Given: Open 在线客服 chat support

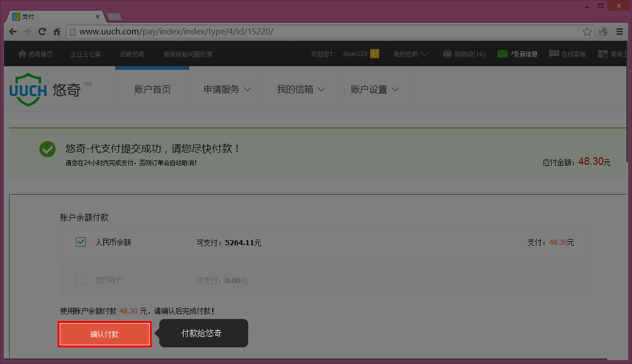Looking at the screenshot, I should click(x=568, y=54).
